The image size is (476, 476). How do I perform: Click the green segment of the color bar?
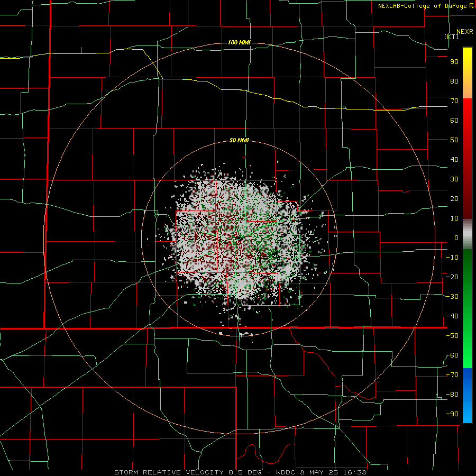tap(467, 309)
